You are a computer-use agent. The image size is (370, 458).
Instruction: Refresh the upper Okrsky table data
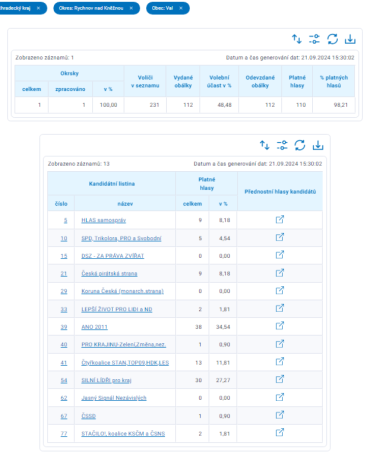pyautogui.click(x=332, y=39)
